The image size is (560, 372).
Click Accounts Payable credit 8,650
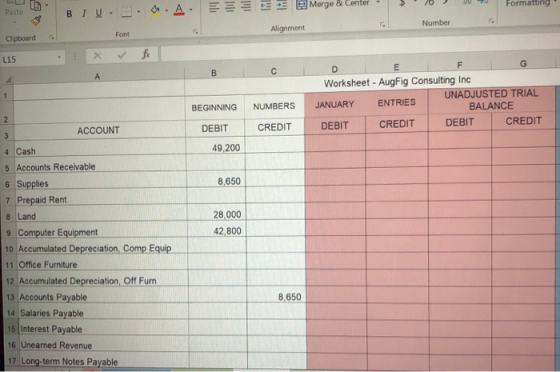(277, 297)
